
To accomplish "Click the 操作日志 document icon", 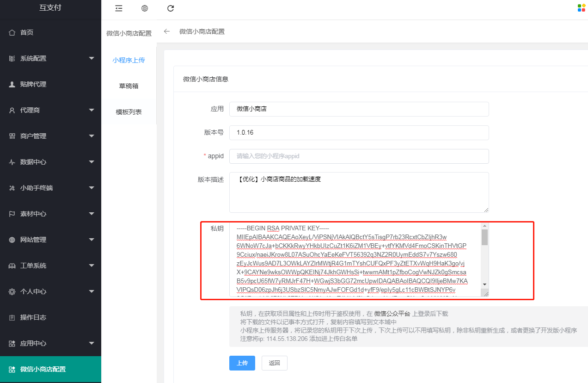I will (x=12, y=317).
